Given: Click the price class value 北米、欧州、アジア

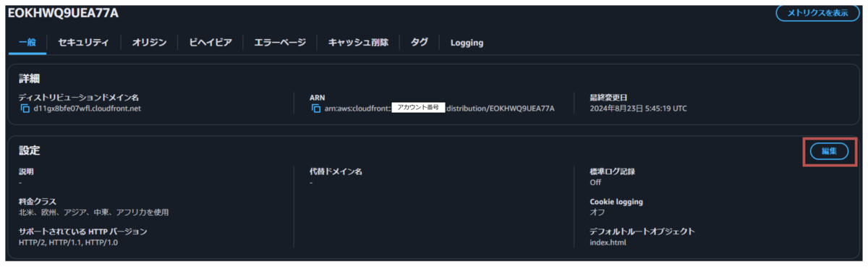Looking at the screenshot, I should [x=93, y=212].
